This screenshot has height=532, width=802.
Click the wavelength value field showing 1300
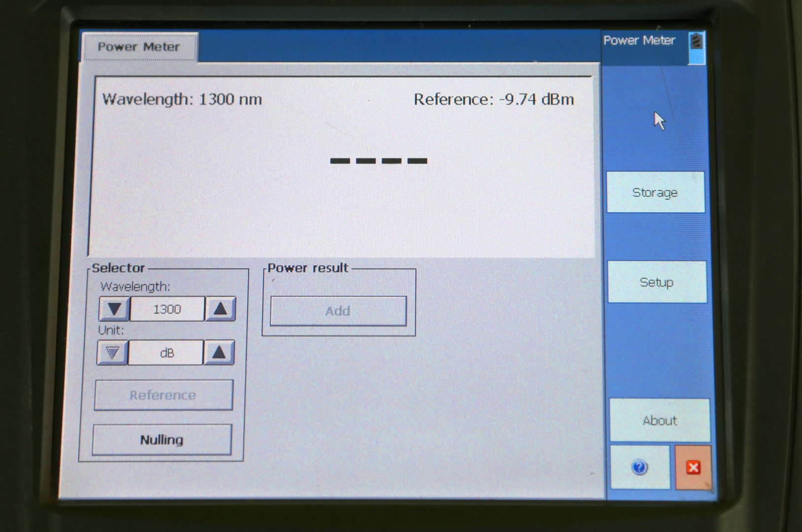click(x=167, y=309)
